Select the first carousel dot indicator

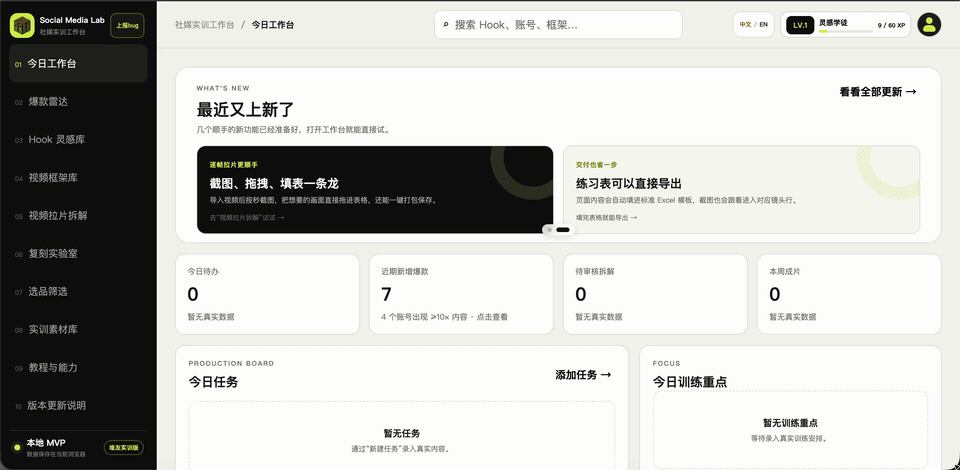tap(550, 229)
